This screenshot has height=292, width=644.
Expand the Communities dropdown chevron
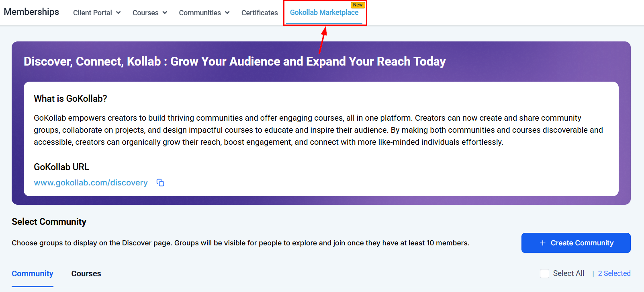pos(227,12)
